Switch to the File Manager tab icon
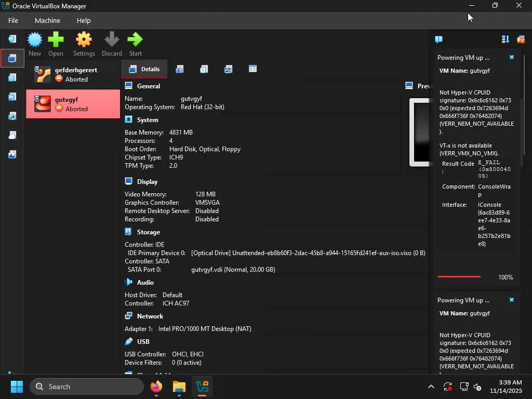Screen dimensions: 532x399 click(253, 69)
